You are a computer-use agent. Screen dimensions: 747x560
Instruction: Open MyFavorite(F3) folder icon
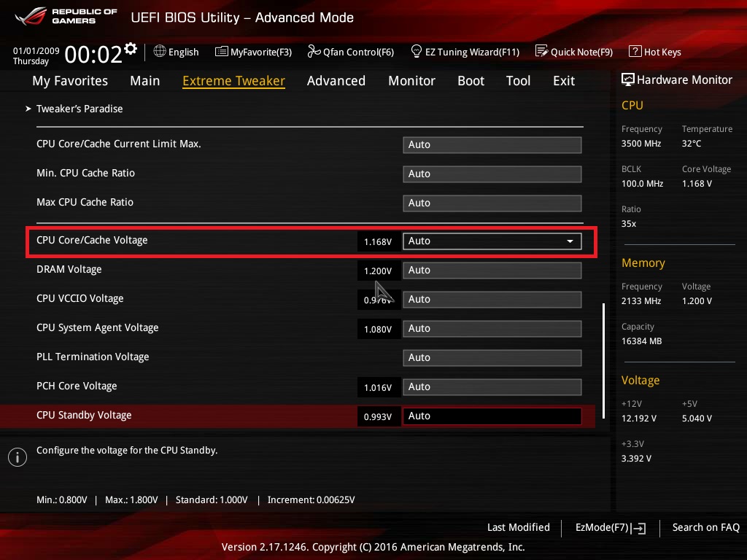222,51
